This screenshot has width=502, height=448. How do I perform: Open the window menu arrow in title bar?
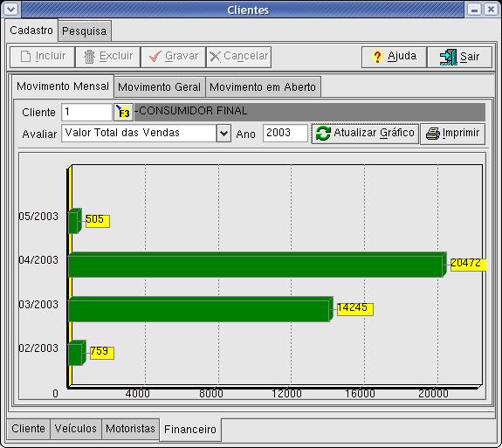tap(10, 9)
